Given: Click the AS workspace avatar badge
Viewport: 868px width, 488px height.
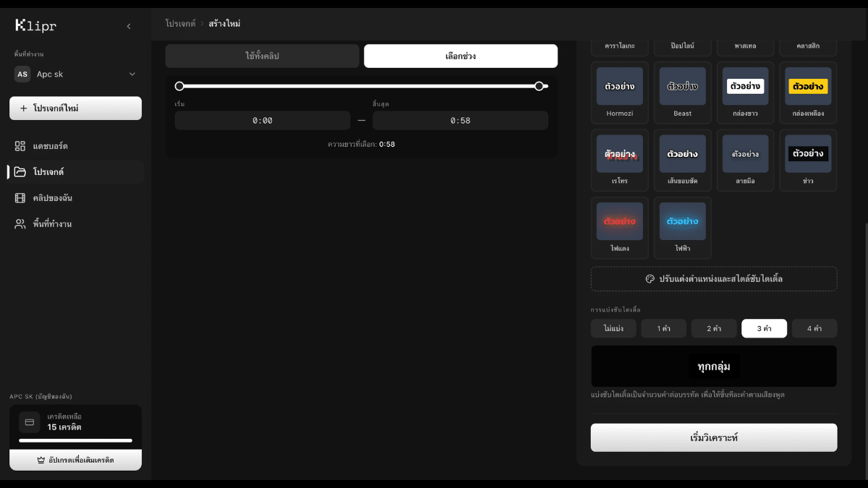Looking at the screenshot, I should click(22, 74).
